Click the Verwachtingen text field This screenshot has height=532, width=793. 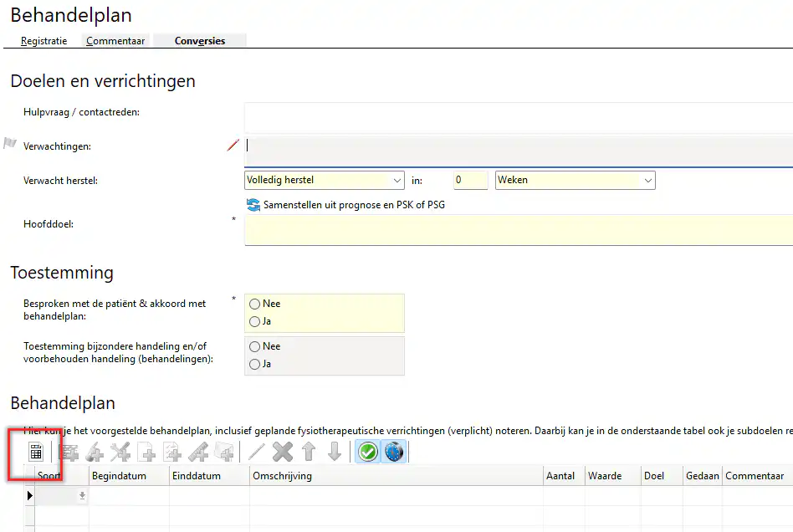point(519,151)
